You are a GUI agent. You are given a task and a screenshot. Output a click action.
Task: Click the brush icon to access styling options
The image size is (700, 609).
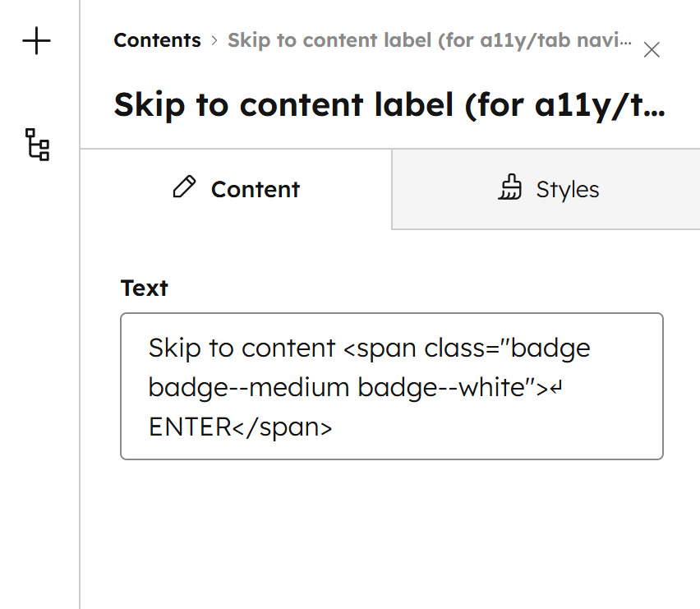509,188
